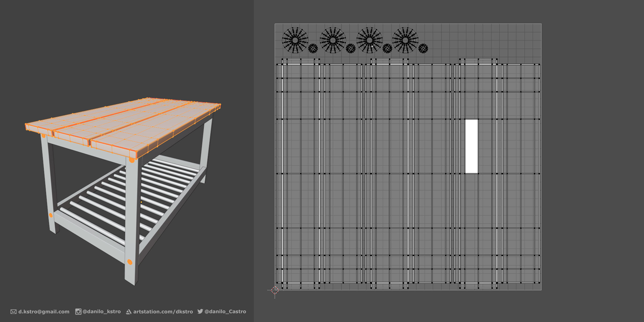The width and height of the screenshot is (644, 322).
Task: Click the Instagram logo icon
Action: (x=78, y=312)
